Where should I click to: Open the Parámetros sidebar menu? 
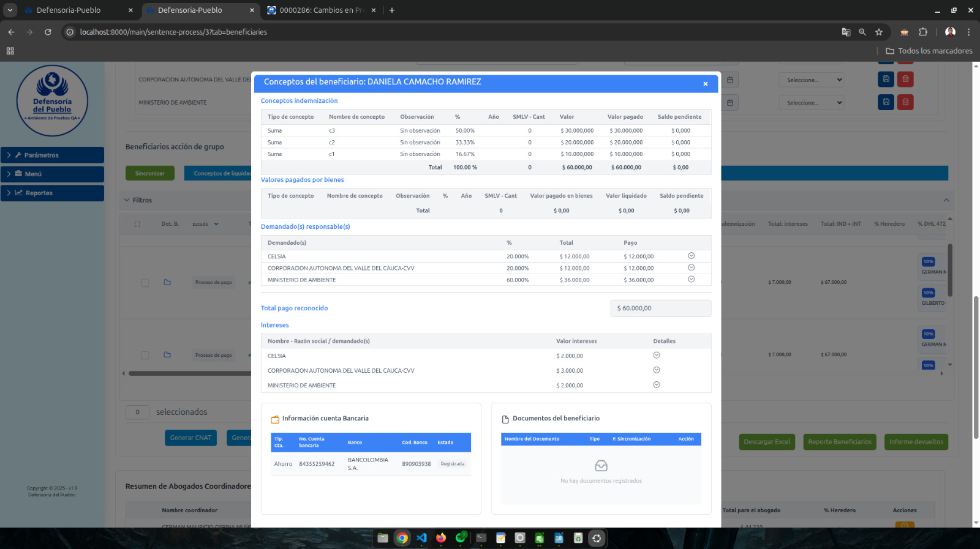[x=52, y=155]
